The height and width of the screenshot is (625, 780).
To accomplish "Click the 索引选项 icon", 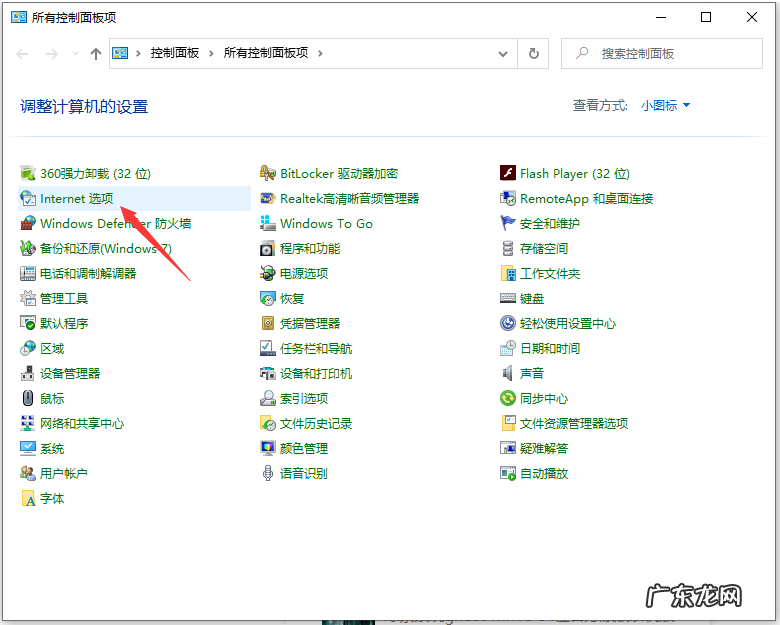I will [268, 398].
